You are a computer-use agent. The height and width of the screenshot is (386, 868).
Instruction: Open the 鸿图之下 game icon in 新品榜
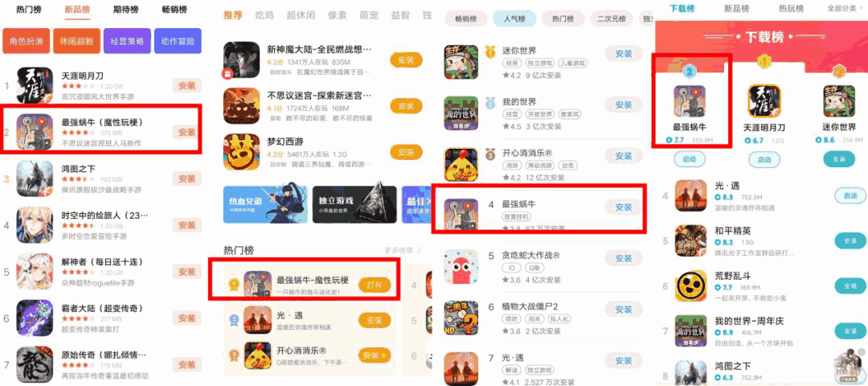pos(35,179)
